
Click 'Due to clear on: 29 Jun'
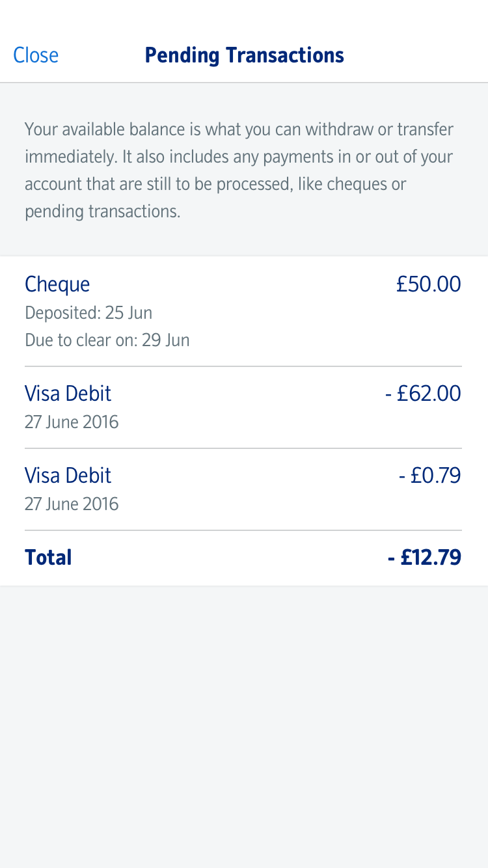coord(107,340)
